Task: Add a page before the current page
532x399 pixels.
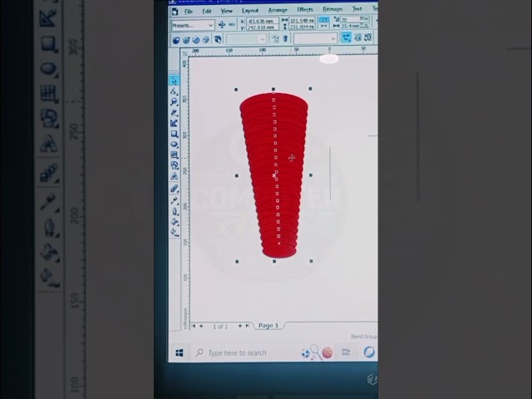Action: coord(201,326)
